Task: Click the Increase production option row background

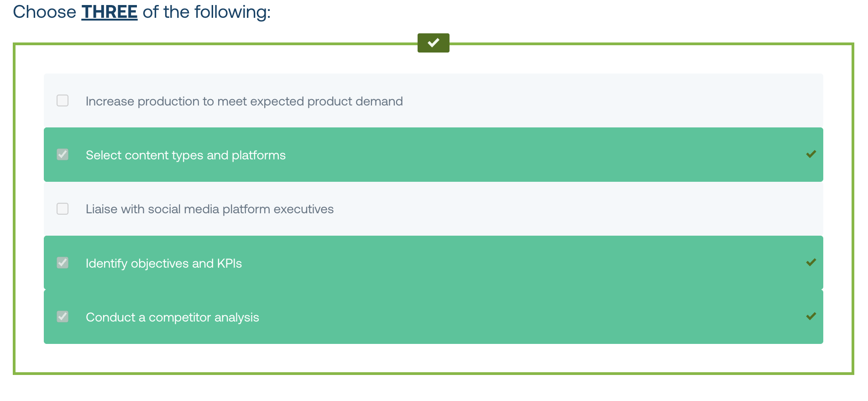Action: pos(434,100)
